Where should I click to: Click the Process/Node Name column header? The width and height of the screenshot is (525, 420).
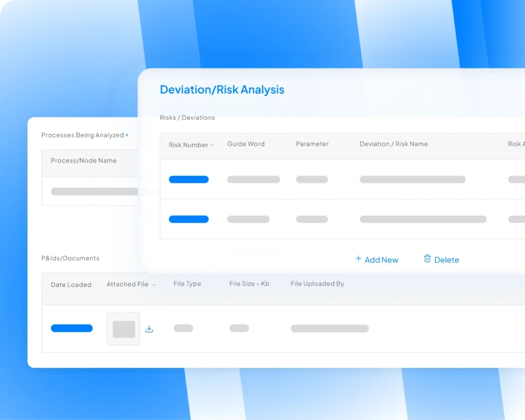[x=84, y=161]
